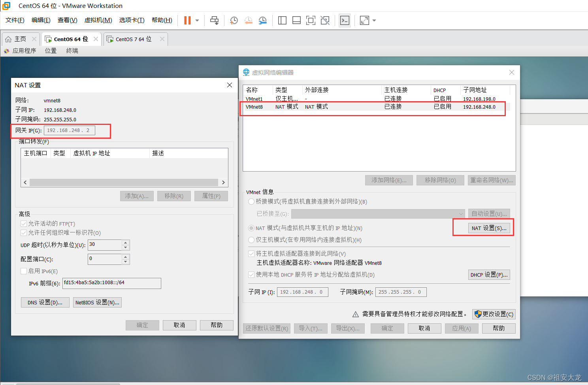Close the virtual network editor dialog
Image resolution: width=588 pixels, height=385 pixels.
(x=512, y=72)
